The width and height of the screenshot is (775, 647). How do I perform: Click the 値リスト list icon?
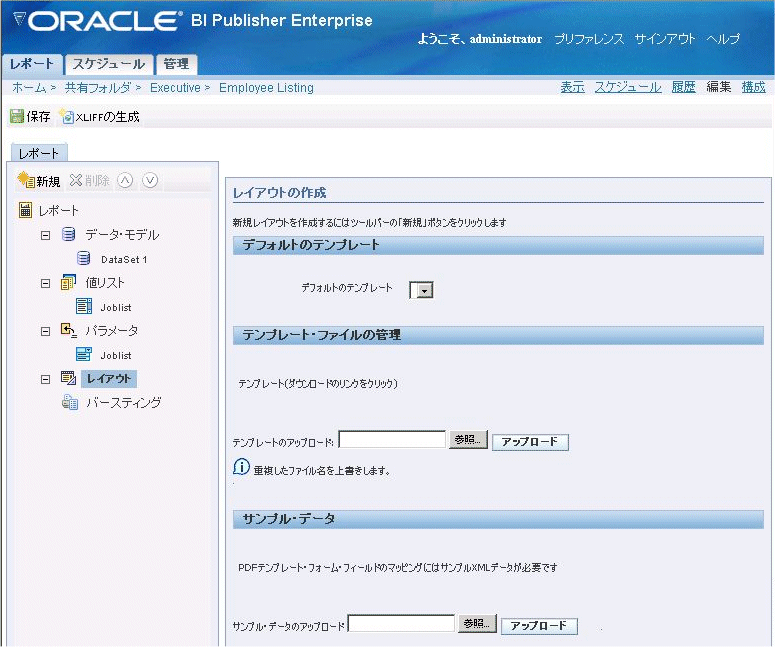tap(68, 282)
